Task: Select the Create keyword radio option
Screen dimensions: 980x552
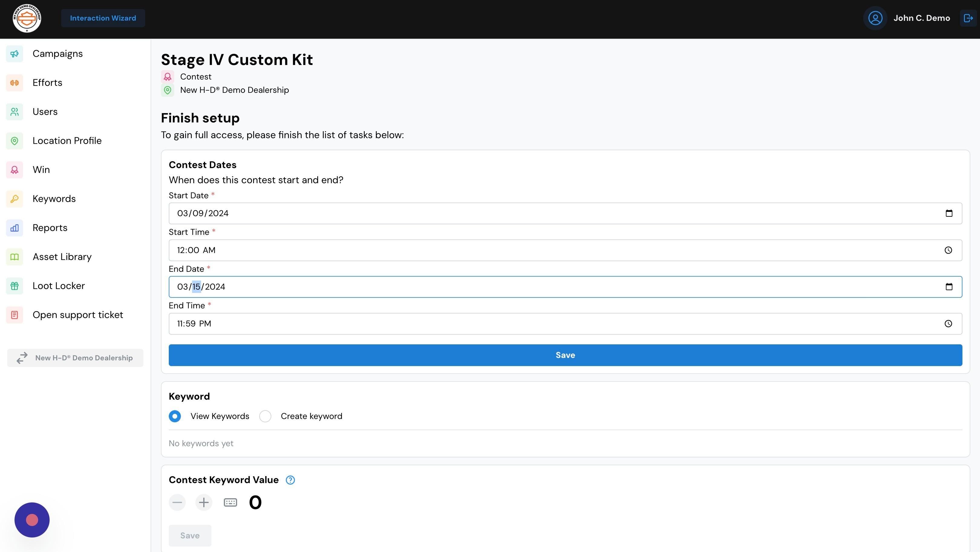Action: click(265, 416)
